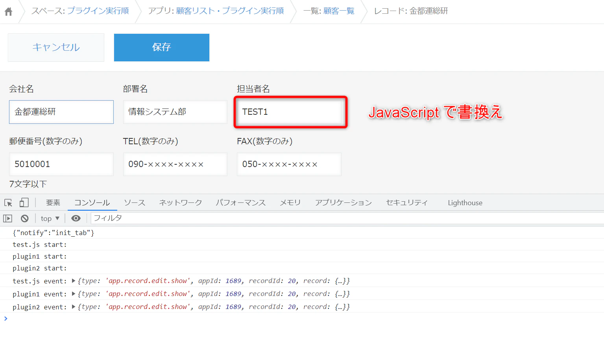Viewport: 604px width, 364px height.
Task: Clear console with the block icon
Action: pyautogui.click(x=25, y=218)
